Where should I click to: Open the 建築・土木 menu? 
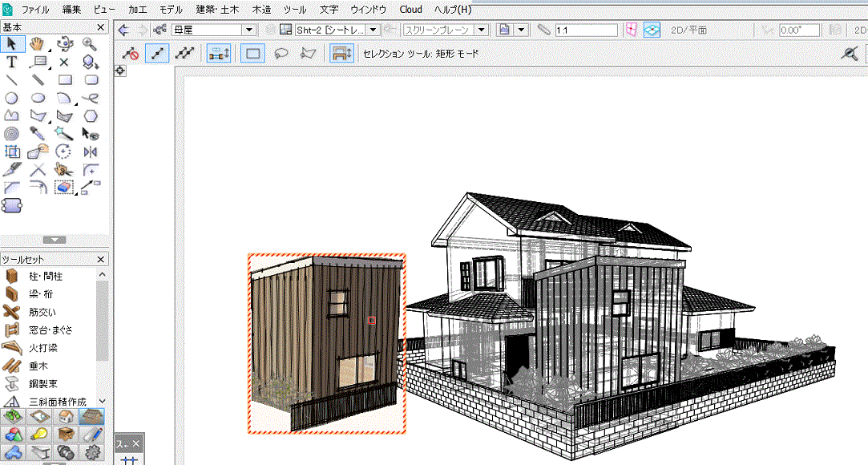tap(219, 10)
